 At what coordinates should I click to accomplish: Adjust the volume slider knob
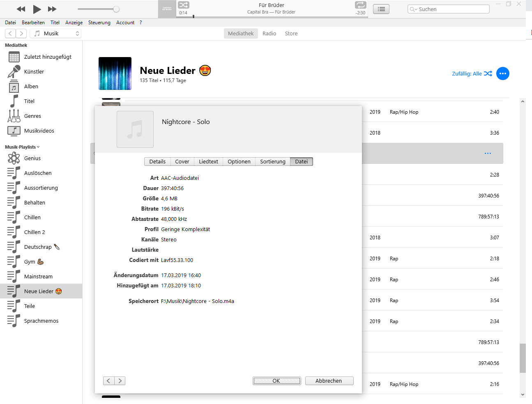[116, 9]
